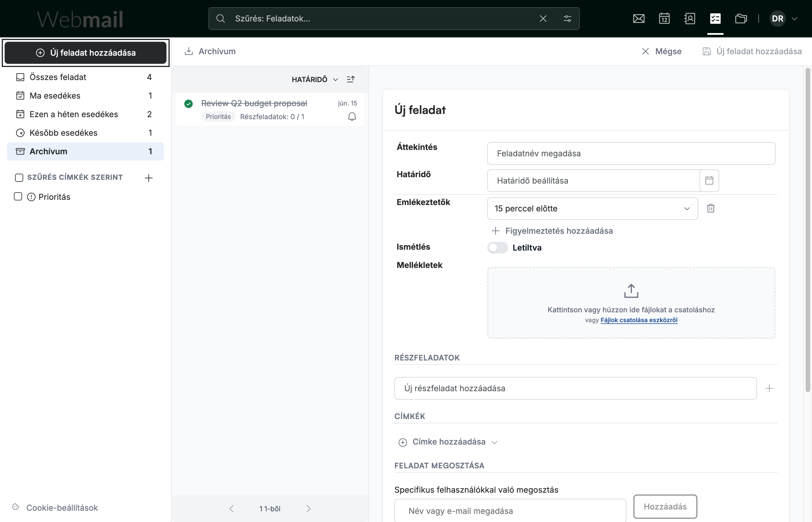
Task: Open the Határidő sort dropdown
Action: coord(315,80)
